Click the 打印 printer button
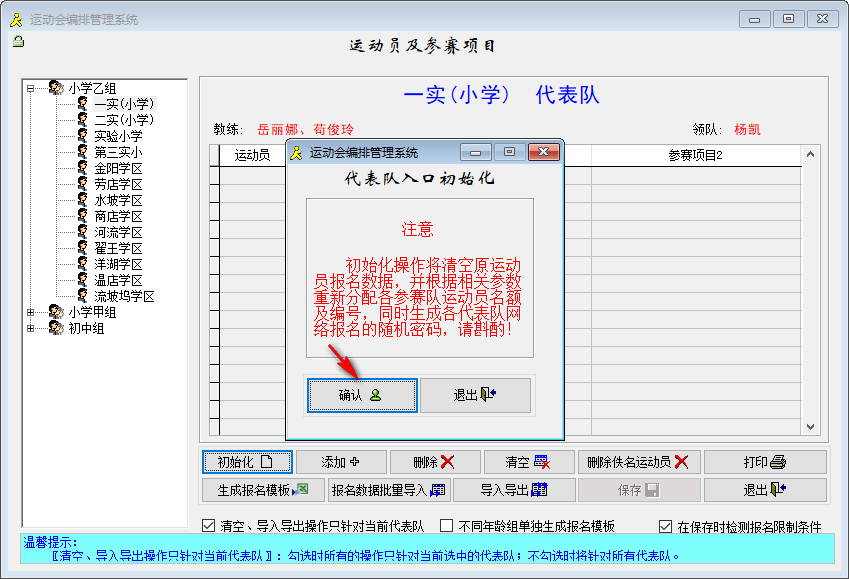Viewport: 849px width, 579px height. click(765, 462)
